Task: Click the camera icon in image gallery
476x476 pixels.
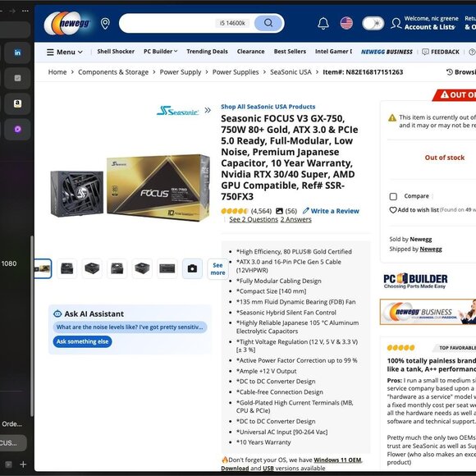Action: (192, 268)
